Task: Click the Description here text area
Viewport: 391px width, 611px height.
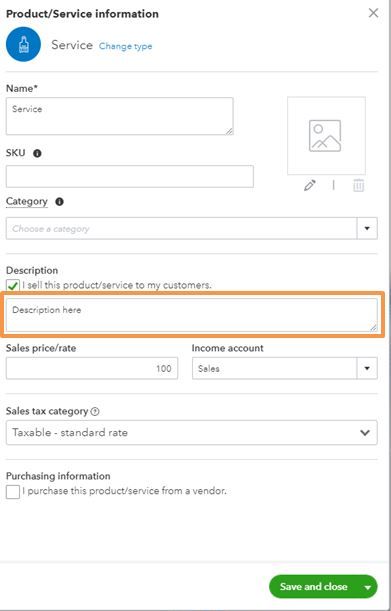Action: click(191, 315)
